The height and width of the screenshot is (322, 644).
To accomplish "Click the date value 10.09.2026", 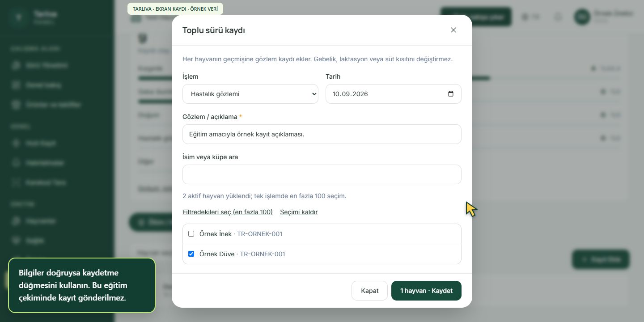I will tap(350, 94).
